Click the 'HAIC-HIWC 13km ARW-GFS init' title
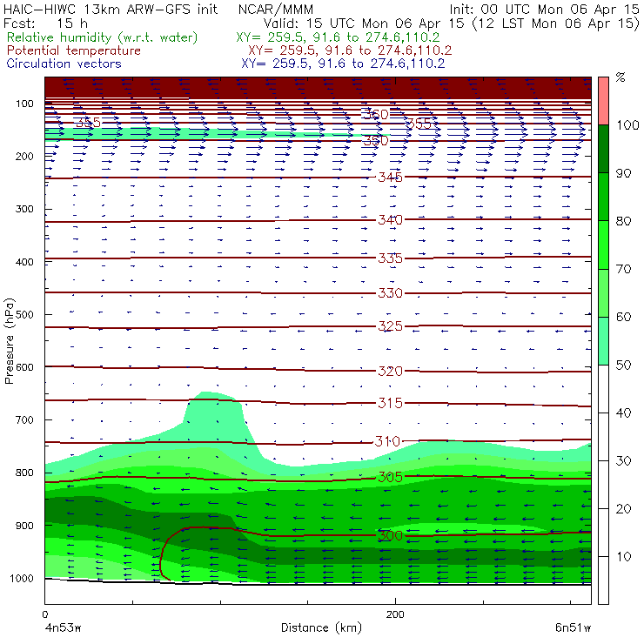The image size is (644, 644). click(111, 10)
